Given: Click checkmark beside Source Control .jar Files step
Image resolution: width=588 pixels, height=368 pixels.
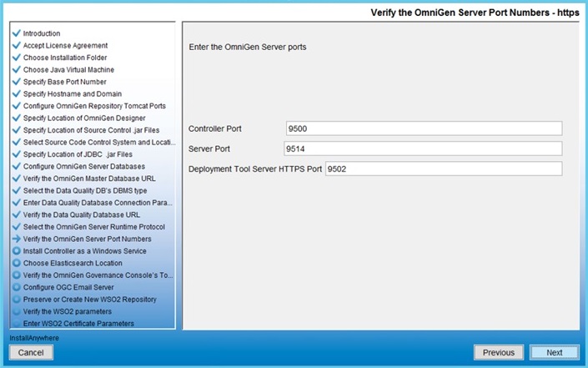Looking at the screenshot, I should tap(17, 130).
